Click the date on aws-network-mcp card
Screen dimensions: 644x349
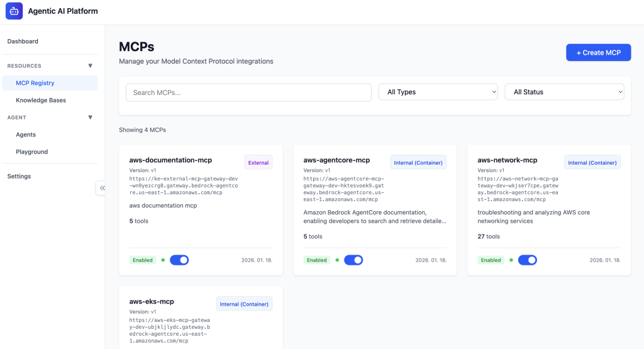coord(605,260)
